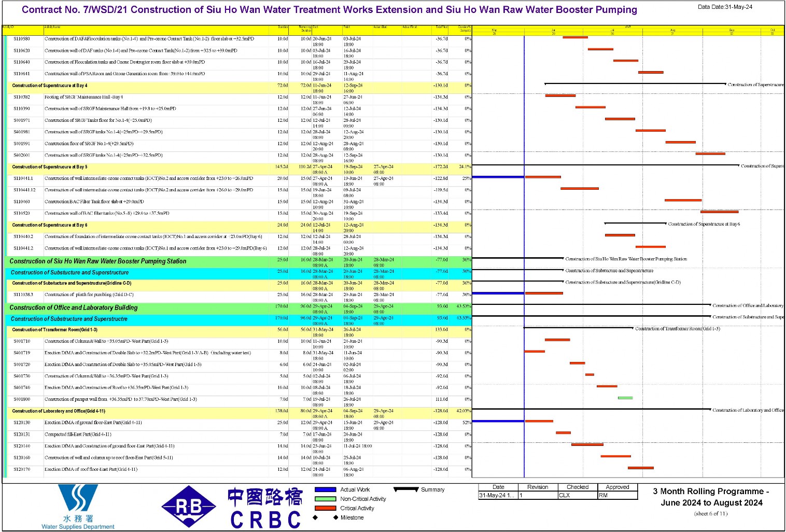
Task: Click the blue RB diamond logo
Action: point(189,507)
